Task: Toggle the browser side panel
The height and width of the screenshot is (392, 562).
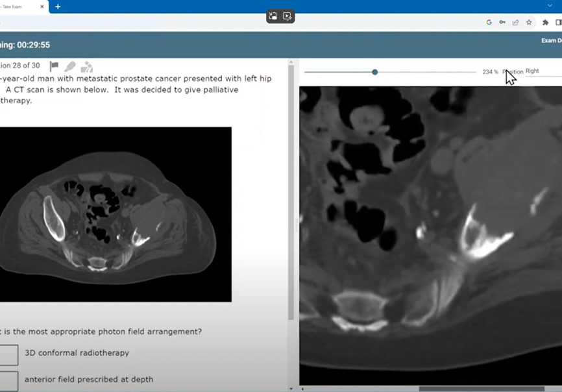Action: pyautogui.click(x=558, y=22)
